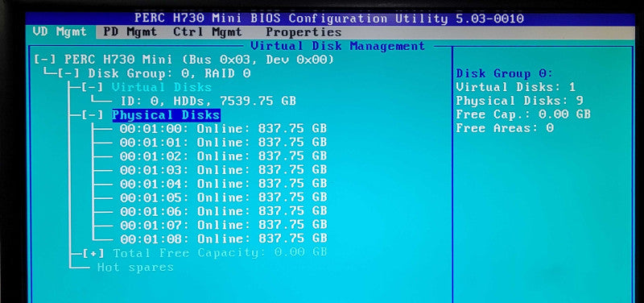The width and height of the screenshot is (644, 303).
Task: Select the Hot spares entry
Action: 135,268
